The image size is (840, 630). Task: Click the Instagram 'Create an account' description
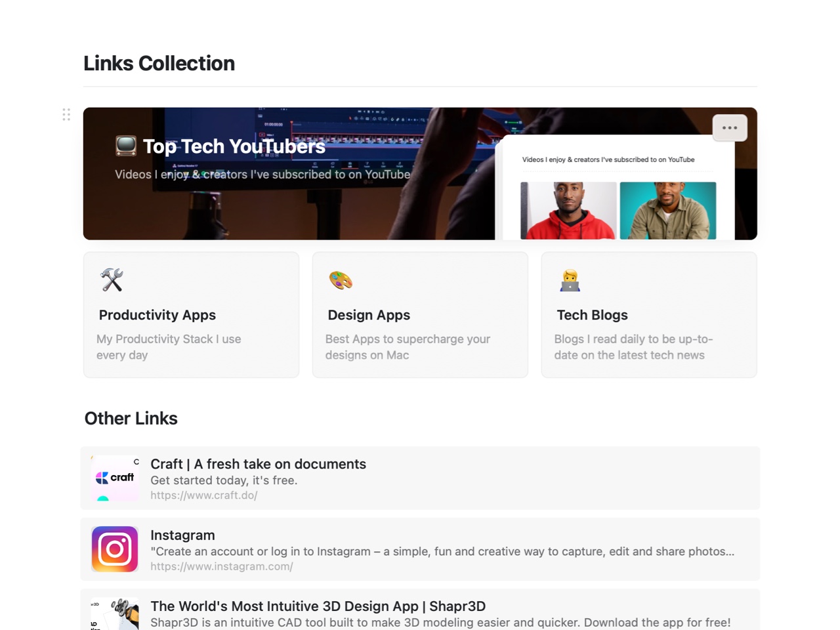tap(442, 551)
